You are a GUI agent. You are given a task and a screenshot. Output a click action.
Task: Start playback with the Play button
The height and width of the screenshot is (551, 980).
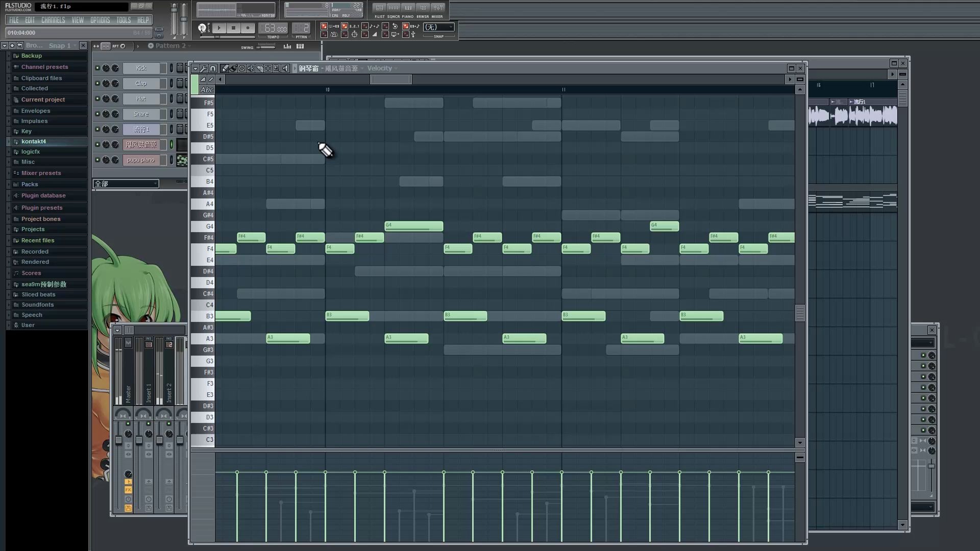pyautogui.click(x=219, y=28)
